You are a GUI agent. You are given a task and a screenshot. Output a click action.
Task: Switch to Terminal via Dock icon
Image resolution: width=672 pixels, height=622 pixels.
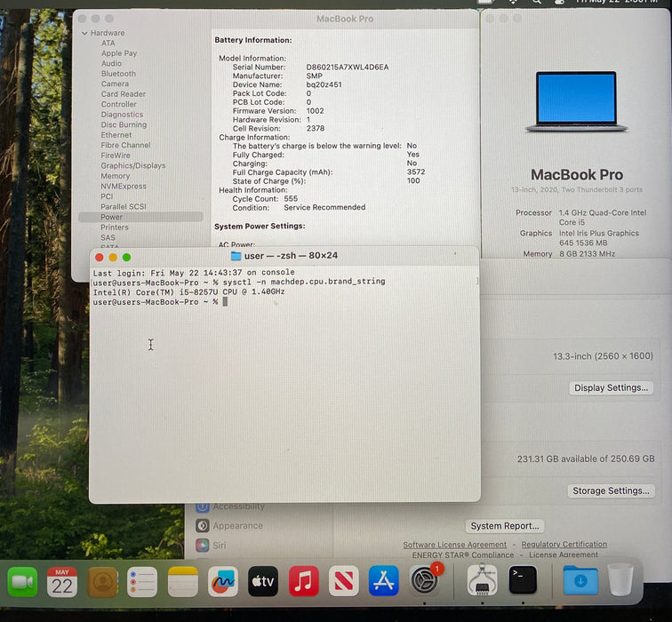coord(523,579)
